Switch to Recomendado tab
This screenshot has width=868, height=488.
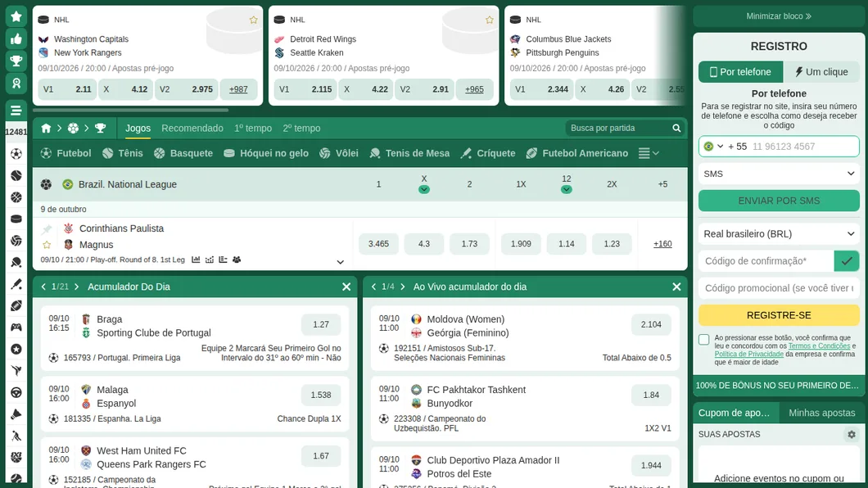(x=192, y=129)
